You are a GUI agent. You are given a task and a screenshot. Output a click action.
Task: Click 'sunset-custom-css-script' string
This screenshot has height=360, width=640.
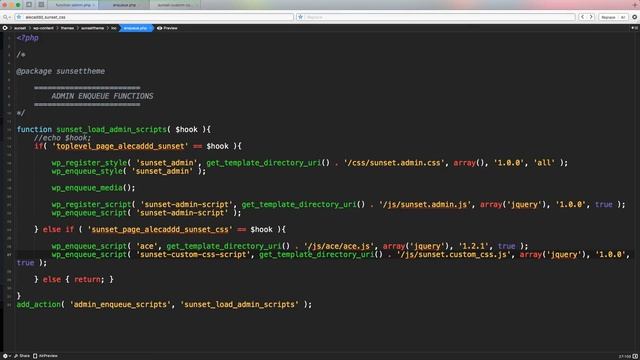tap(193, 255)
